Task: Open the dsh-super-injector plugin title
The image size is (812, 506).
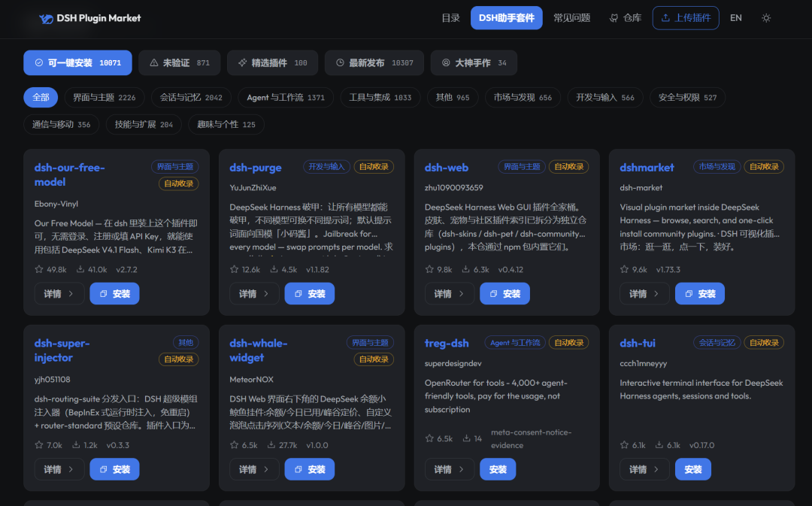Action: point(62,350)
